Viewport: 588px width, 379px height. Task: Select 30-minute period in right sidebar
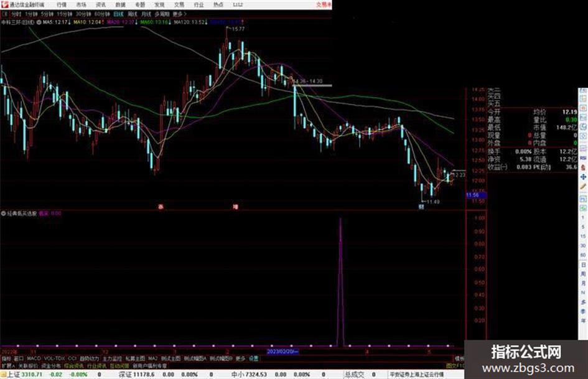pyautogui.click(x=583, y=246)
